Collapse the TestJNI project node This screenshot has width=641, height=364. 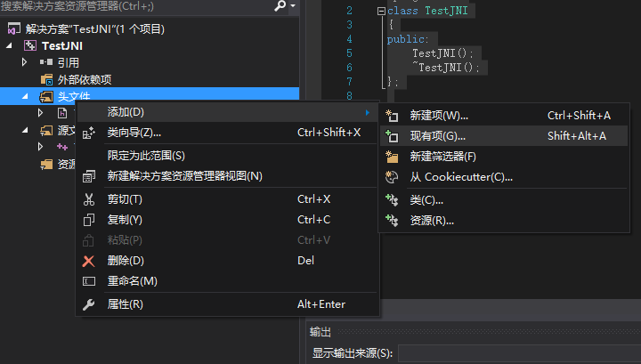click(10, 45)
